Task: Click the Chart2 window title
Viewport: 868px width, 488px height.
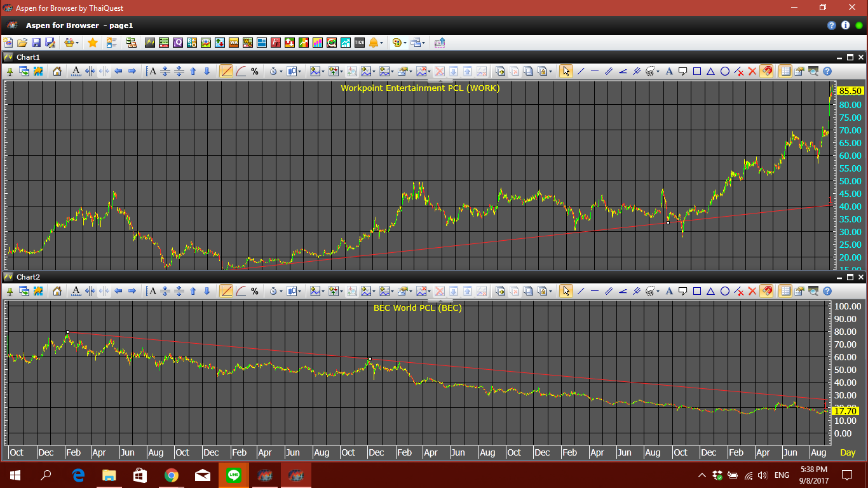Action: click(28, 277)
